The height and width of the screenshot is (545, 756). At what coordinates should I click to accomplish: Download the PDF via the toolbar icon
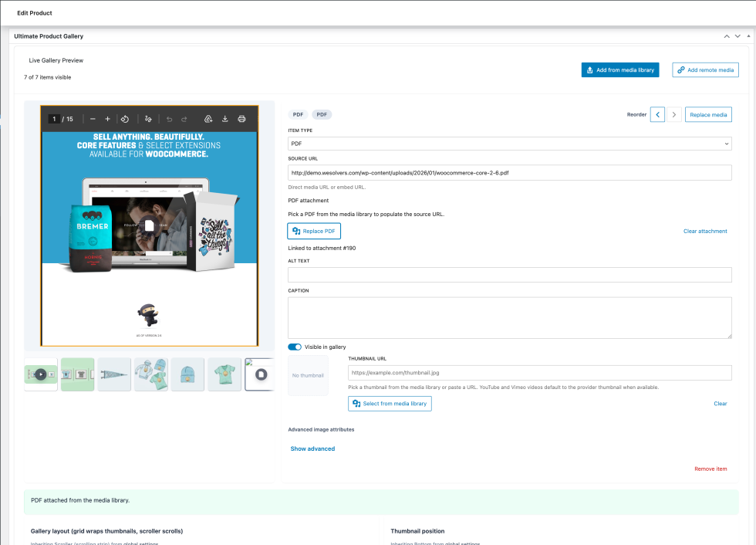coord(224,119)
